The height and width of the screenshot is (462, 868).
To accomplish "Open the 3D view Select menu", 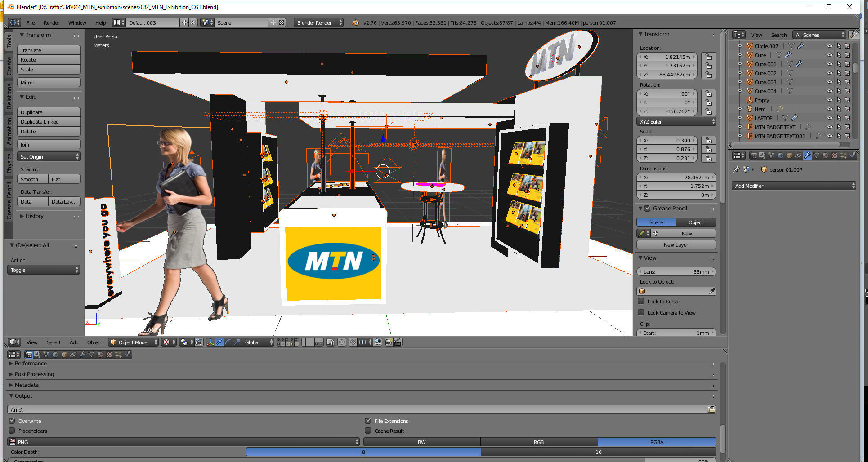I will (x=54, y=342).
